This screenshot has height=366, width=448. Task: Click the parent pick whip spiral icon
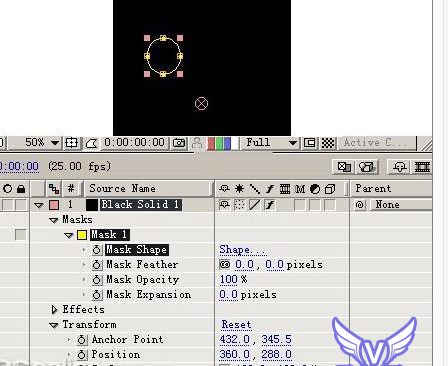tap(360, 204)
